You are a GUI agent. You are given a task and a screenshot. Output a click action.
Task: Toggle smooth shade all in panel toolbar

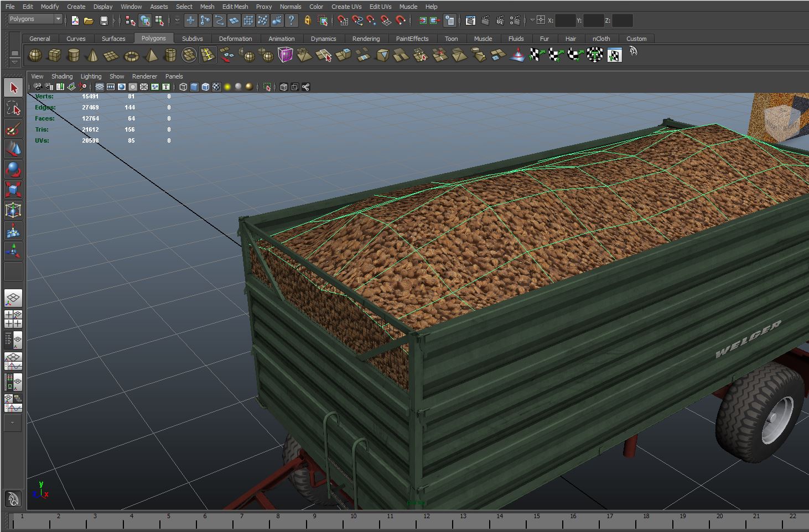[194, 87]
